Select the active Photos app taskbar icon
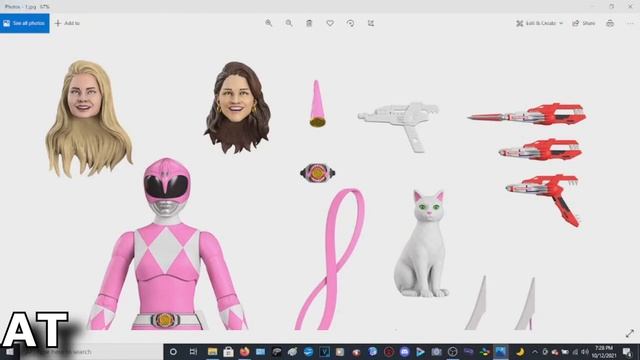The width and height of the screenshot is (640, 360). click(500, 351)
